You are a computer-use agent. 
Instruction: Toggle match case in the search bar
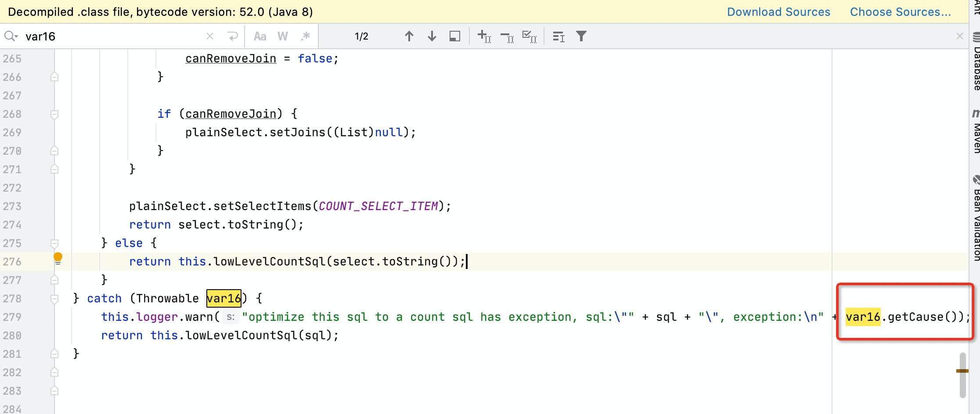click(260, 36)
